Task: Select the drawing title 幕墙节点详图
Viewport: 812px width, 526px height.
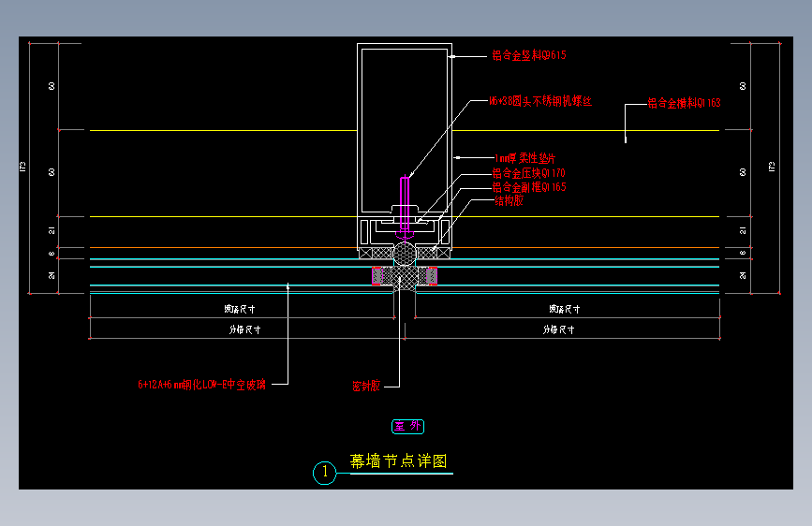Action: 398,460
